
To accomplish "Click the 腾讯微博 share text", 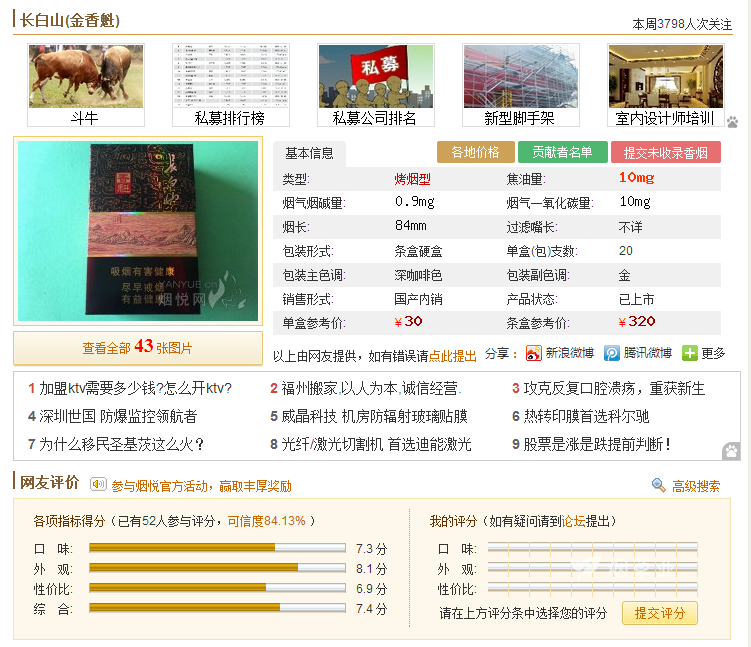I will [648, 353].
